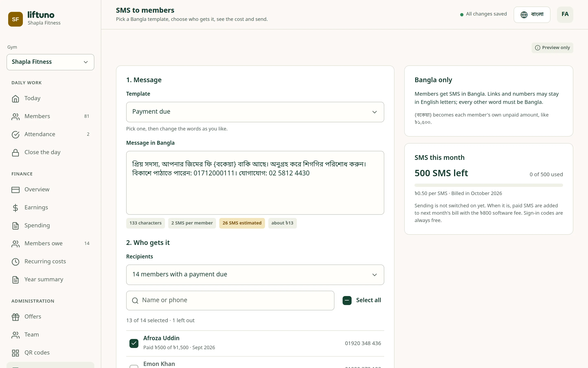
Task: Click the QR codes grid icon
Action: (16, 353)
